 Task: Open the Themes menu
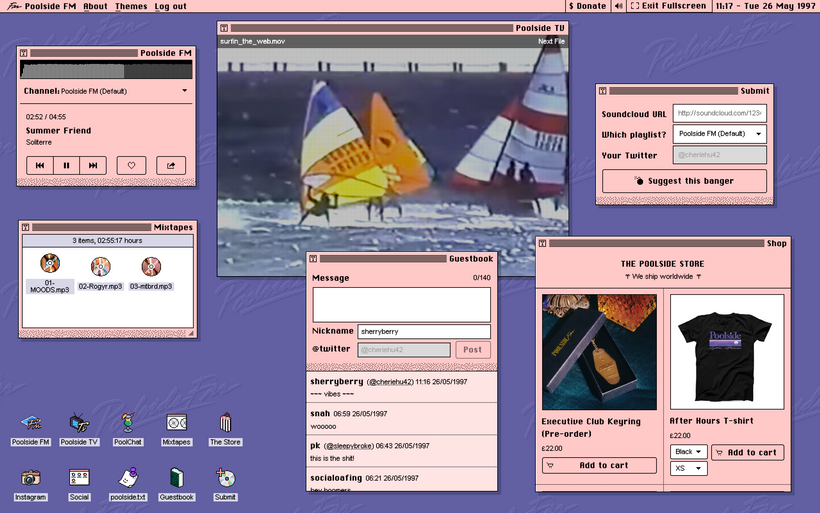tap(131, 6)
